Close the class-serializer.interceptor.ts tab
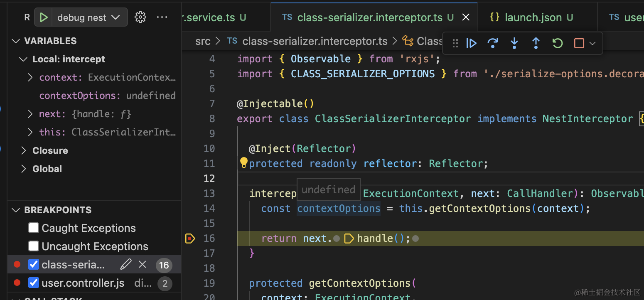 click(x=466, y=17)
